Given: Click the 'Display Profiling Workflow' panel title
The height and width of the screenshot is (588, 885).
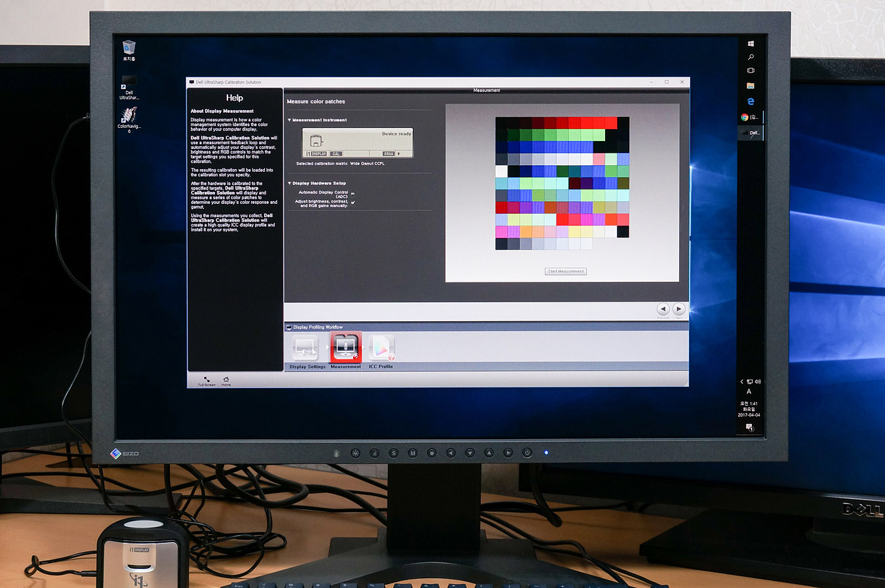Looking at the screenshot, I should [x=318, y=327].
